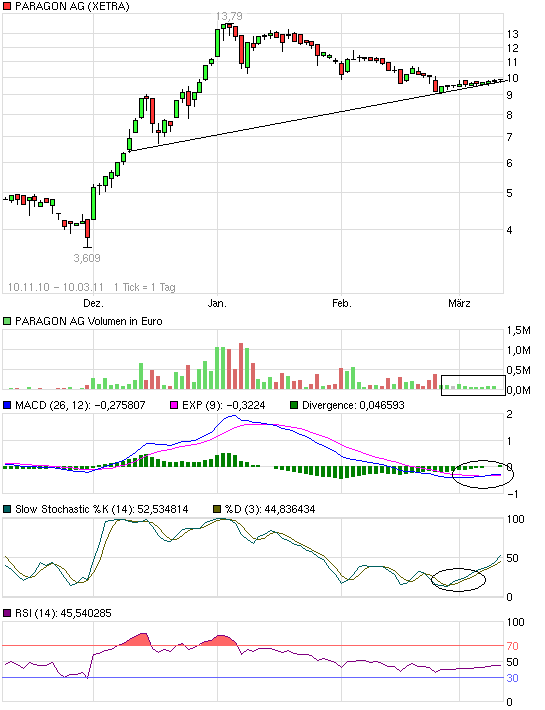Image resolution: width=545 pixels, height=710 pixels.
Task: Click the 1,5M volume axis label
Action: (x=519, y=330)
